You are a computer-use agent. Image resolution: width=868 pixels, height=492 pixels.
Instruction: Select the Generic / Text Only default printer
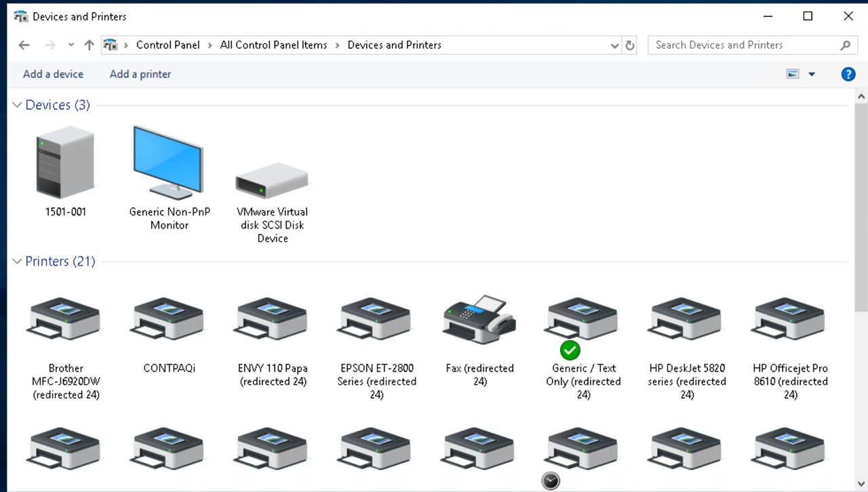(583, 319)
